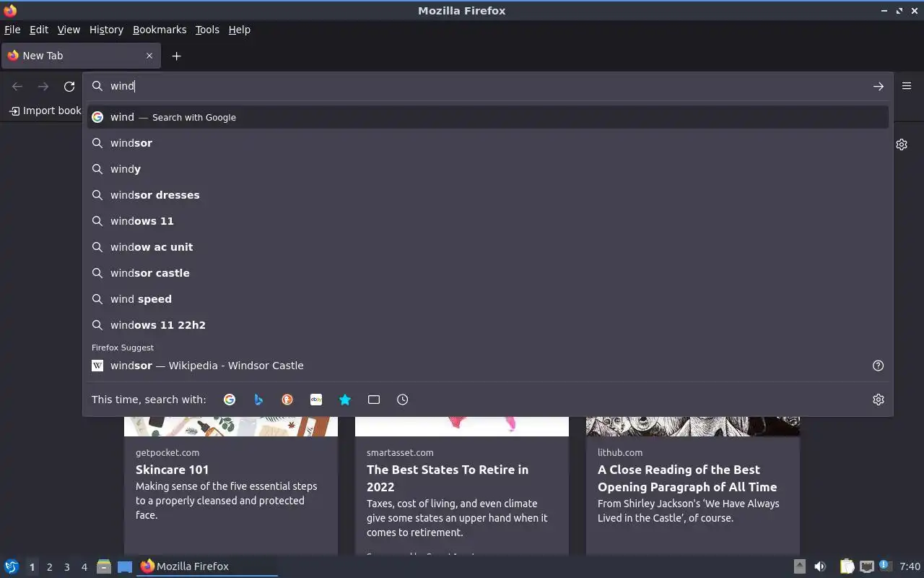Open the Tools menu
This screenshot has height=578, width=924.
tap(207, 30)
